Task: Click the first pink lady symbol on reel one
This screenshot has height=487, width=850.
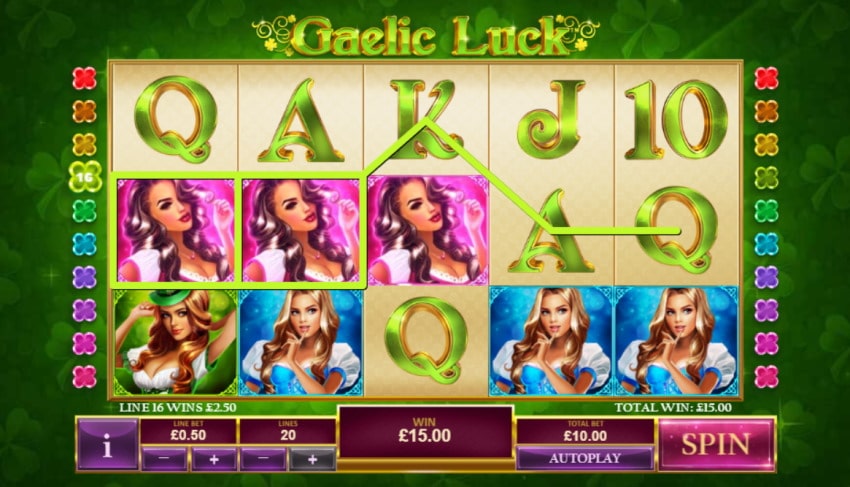Action: click(176, 229)
